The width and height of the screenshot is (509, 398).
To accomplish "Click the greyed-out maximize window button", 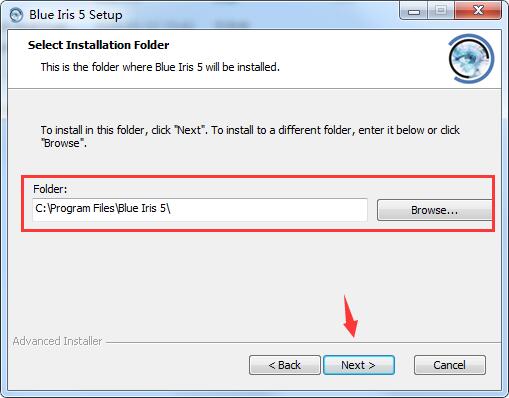I will (x=441, y=11).
